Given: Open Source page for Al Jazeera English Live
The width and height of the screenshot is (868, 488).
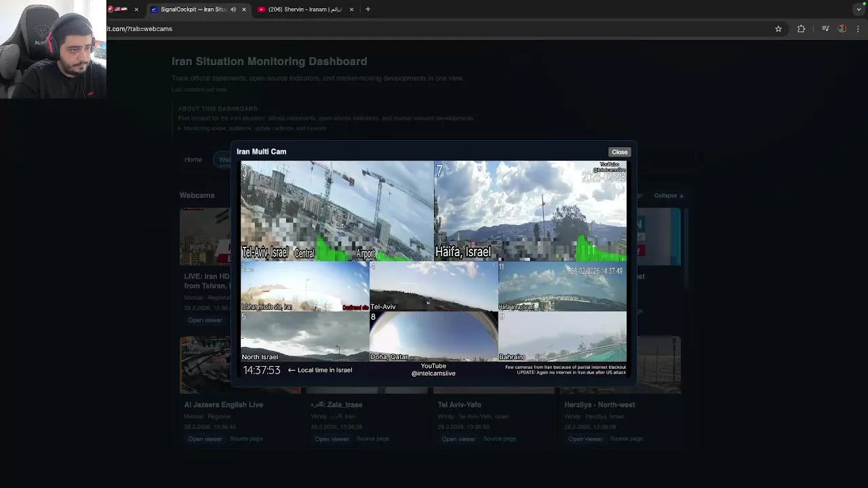Looking at the screenshot, I should pyautogui.click(x=246, y=439).
